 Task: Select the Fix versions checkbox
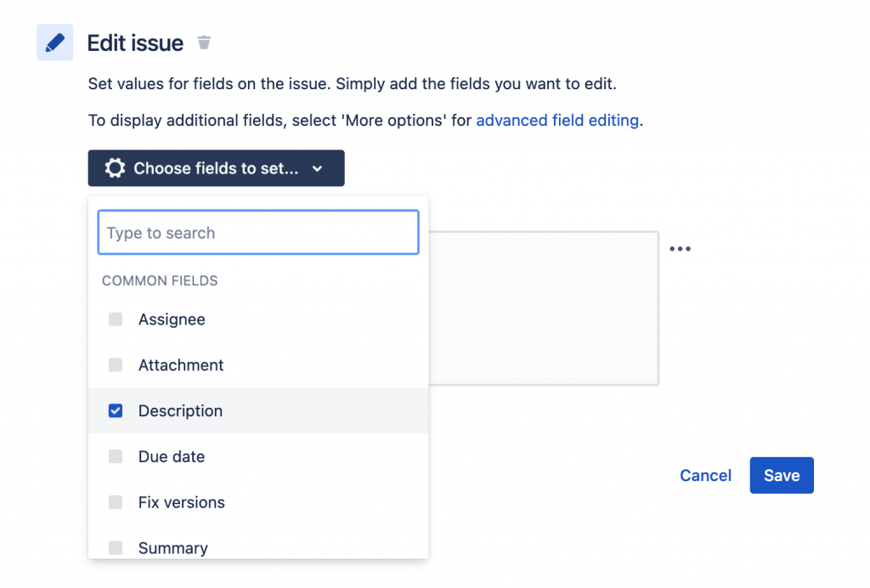point(116,503)
